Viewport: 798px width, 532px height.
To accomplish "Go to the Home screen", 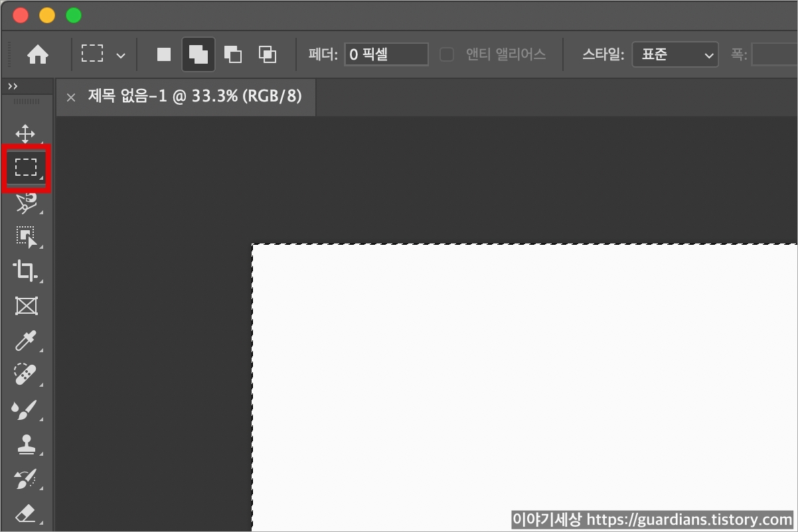I will pyautogui.click(x=38, y=55).
